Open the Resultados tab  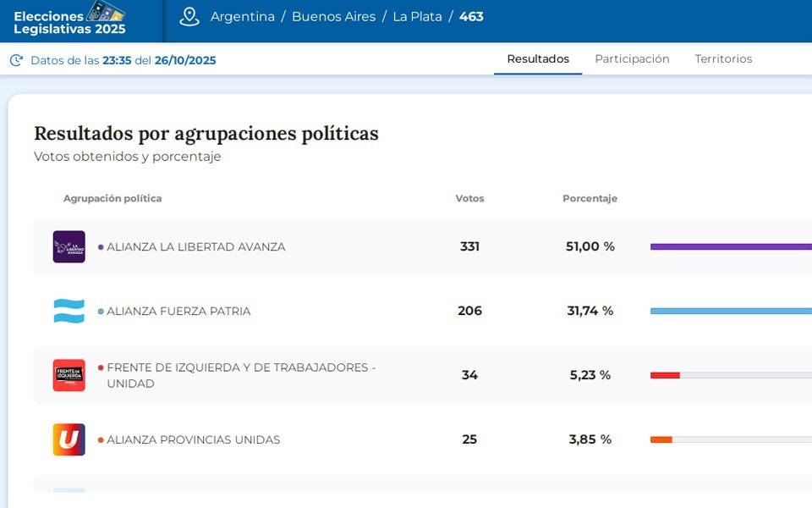coord(538,59)
